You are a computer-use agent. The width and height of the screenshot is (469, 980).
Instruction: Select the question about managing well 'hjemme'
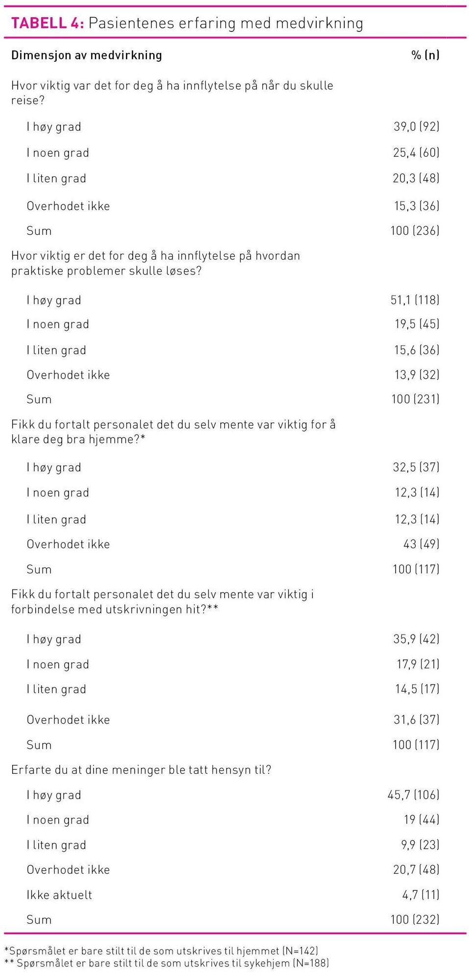pos(173,432)
